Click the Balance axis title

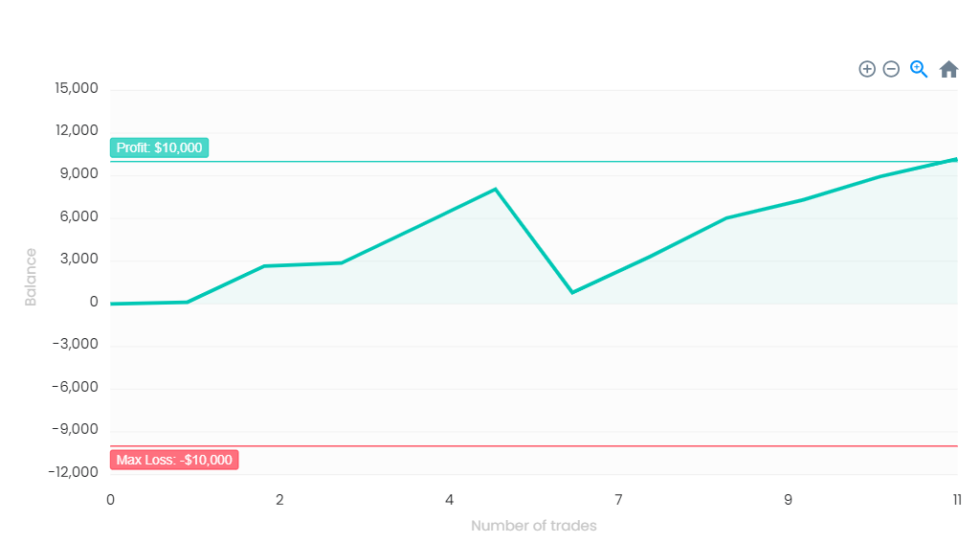(x=31, y=277)
